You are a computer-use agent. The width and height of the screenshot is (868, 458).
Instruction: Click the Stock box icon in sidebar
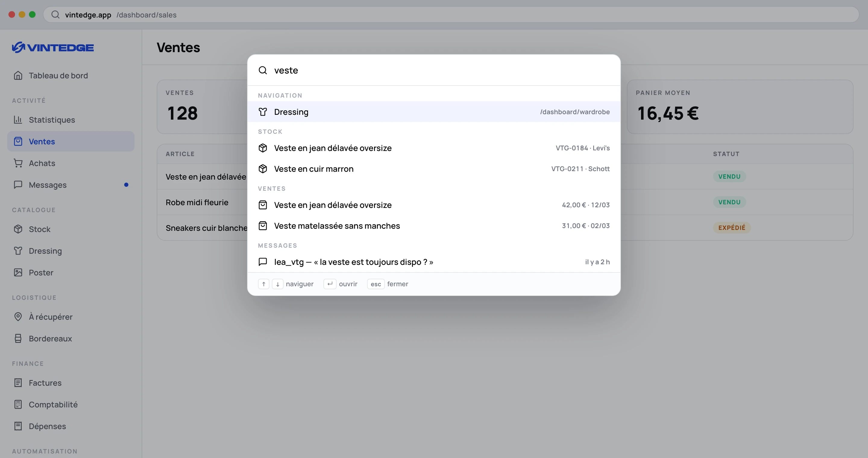(x=18, y=229)
